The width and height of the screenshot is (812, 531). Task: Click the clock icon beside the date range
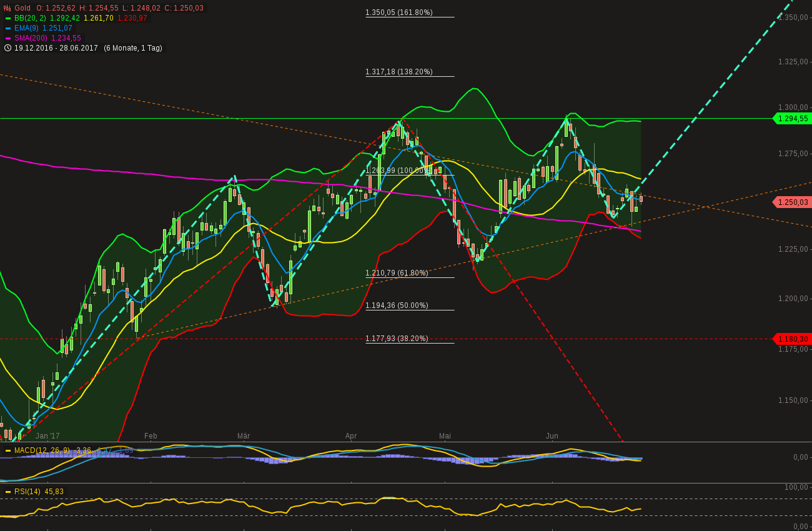click(x=7, y=48)
